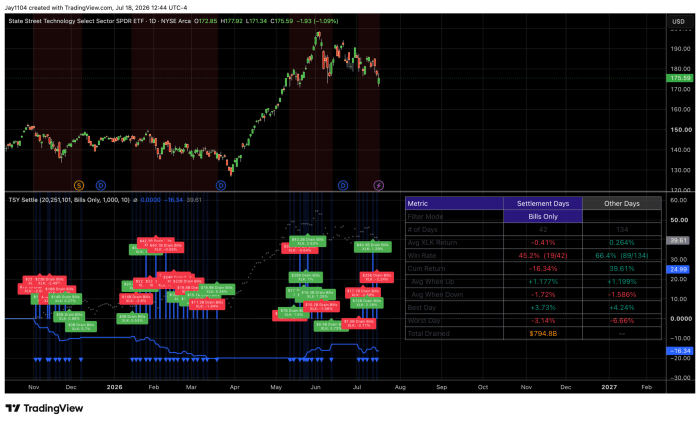The image size is (700, 423).
Task: Click the dividend marker icon dated late June
Action: click(x=343, y=185)
